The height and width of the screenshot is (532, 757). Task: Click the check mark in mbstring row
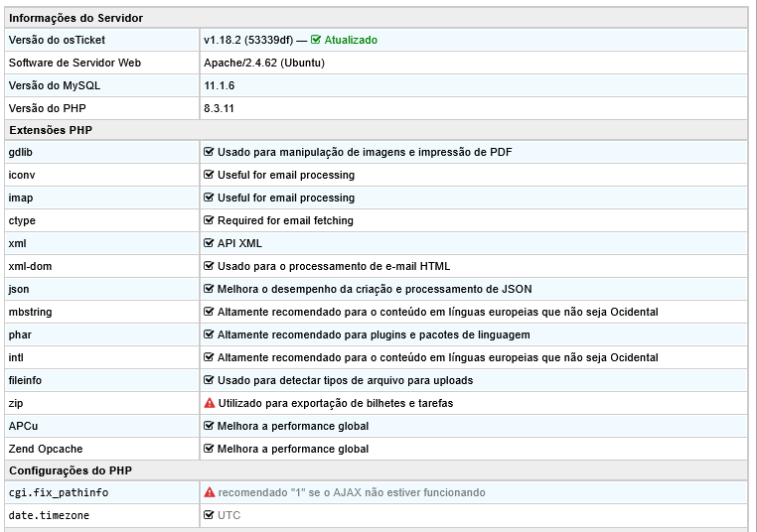pyautogui.click(x=210, y=312)
